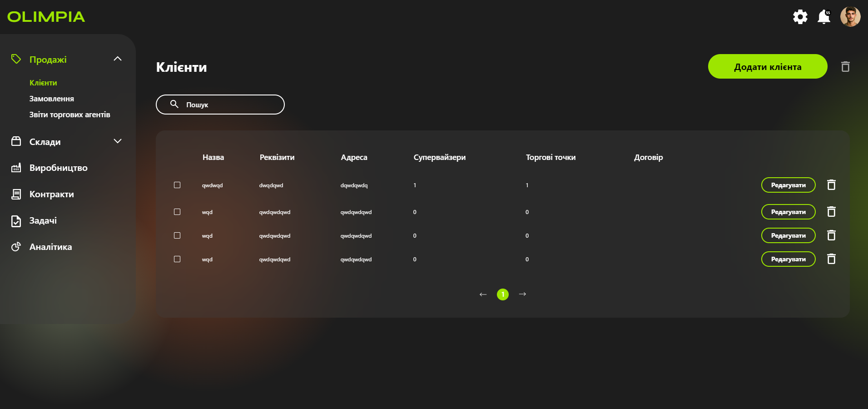Click the Виробництво factory icon
Viewport: 868px width, 409px height.
point(16,168)
